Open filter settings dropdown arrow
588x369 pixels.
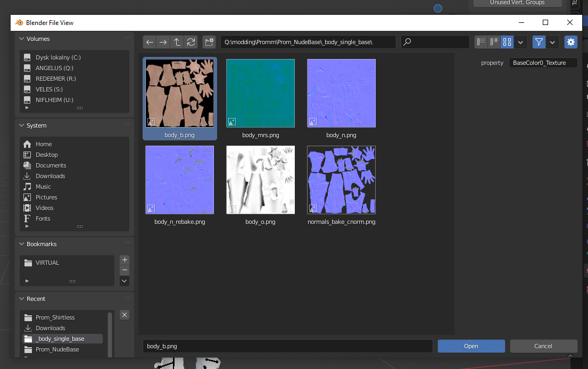point(552,42)
